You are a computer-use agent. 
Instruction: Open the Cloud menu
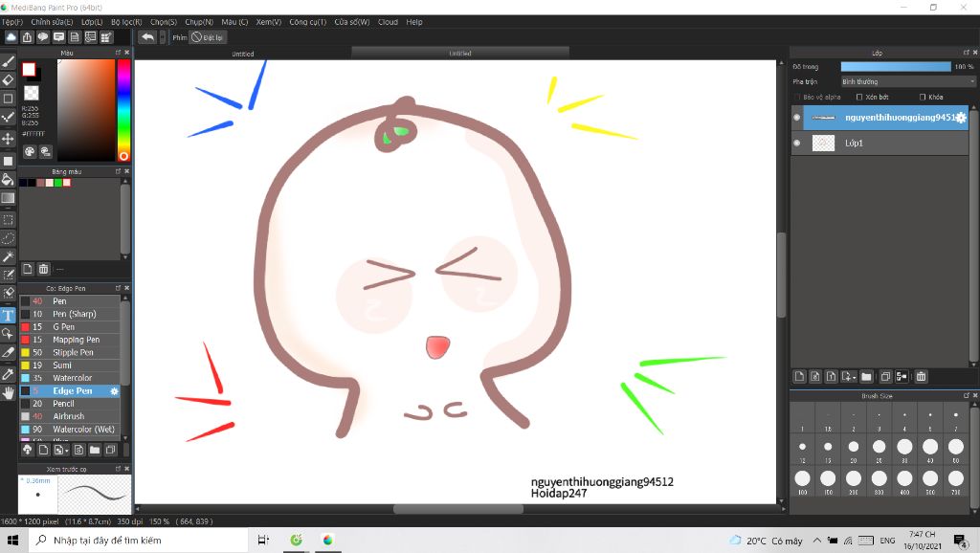pos(388,22)
